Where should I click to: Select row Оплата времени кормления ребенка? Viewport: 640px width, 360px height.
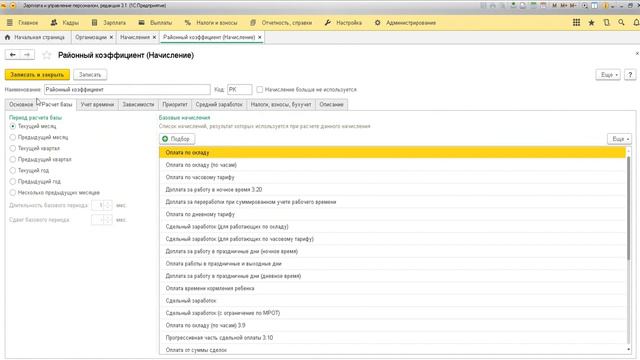point(392,288)
